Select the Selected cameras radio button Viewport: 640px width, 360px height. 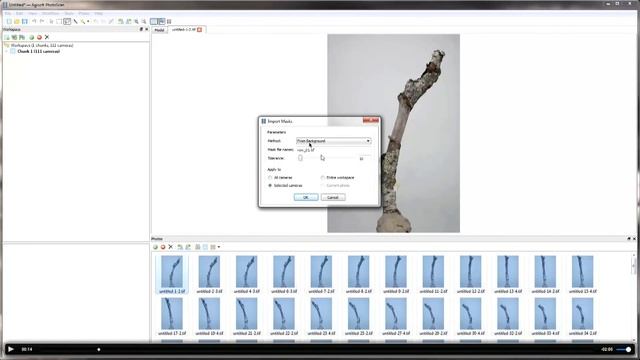(x=270, y=185)
